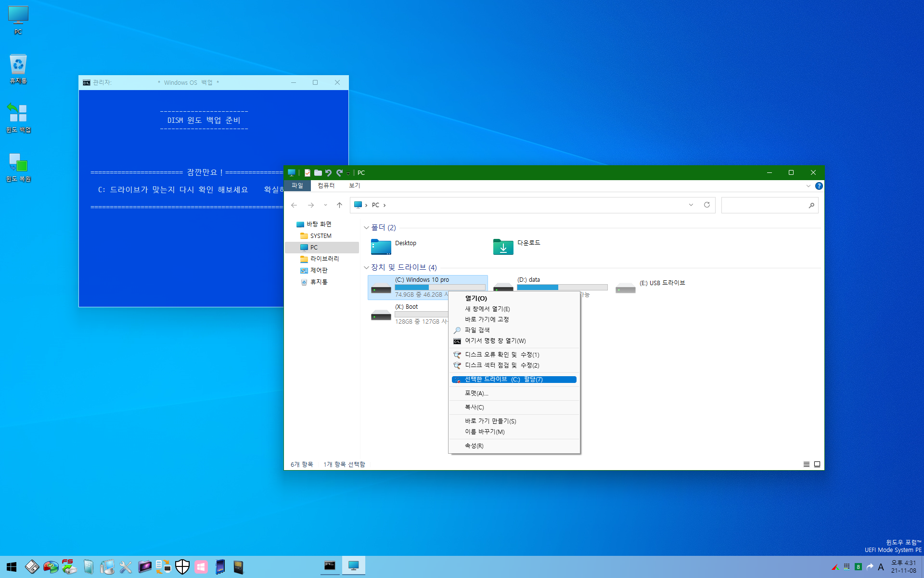Screen dimensions: 924x578
Task: Open the 컴퓨터 ribbon tab
Action: click(326, 185)
